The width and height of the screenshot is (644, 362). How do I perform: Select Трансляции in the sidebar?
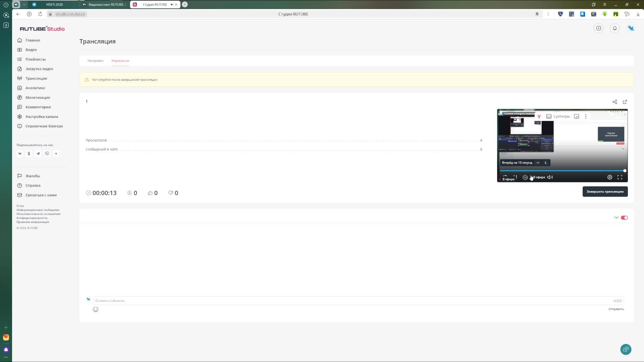click(x=36, y=78)
